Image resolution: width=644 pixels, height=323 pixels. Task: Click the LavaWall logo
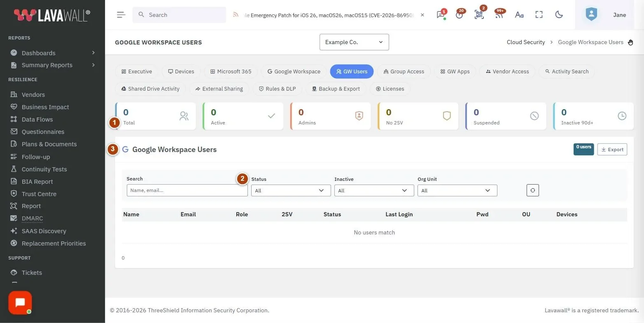point(52,15)
